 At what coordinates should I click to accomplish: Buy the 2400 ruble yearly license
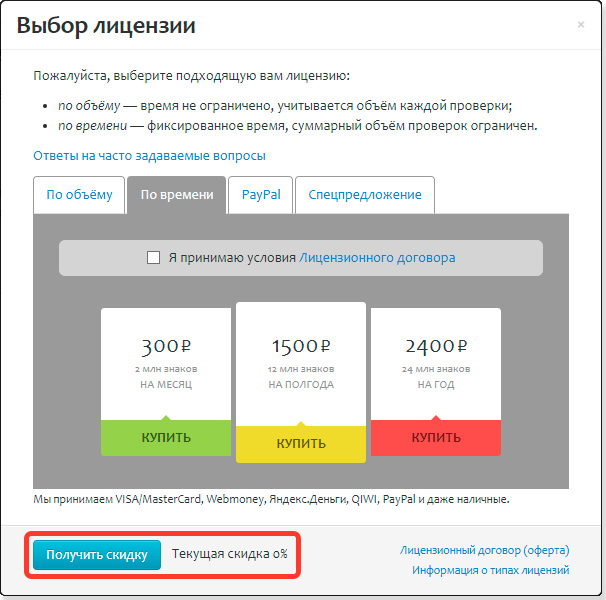436,438
